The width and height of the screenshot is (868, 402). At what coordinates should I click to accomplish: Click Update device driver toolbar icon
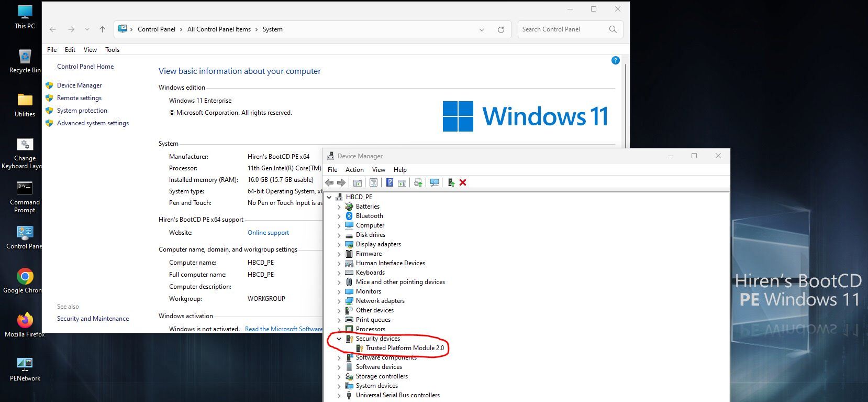click(x=418, y=182)
